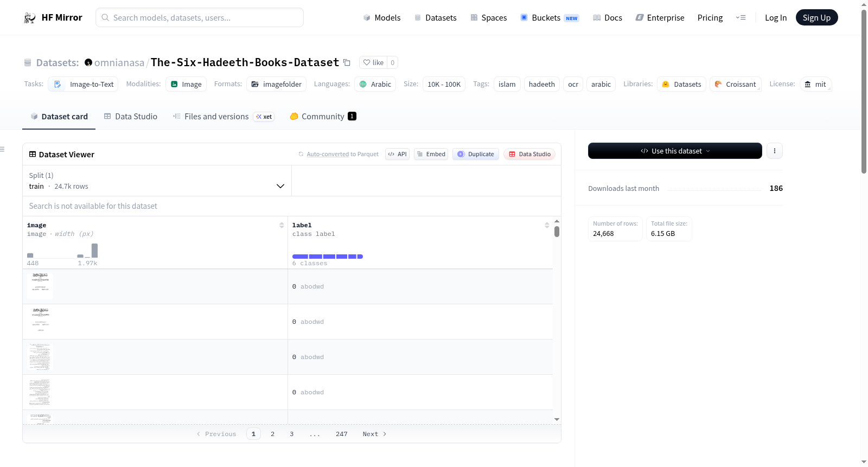Viewport: 868px width, 467px height.
Task: Open the three-dot options menu beside Use this dataset
Action: [x=775, y=151]
